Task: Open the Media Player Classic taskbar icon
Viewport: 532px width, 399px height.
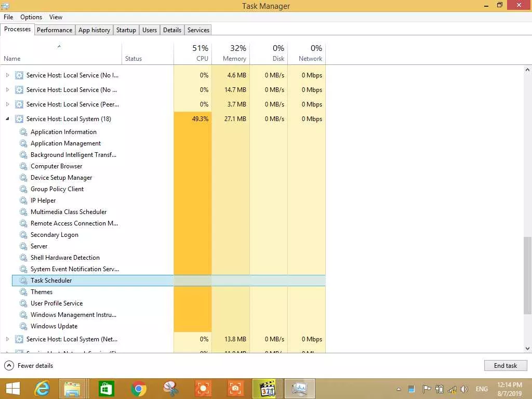Action: coord(268,389)
